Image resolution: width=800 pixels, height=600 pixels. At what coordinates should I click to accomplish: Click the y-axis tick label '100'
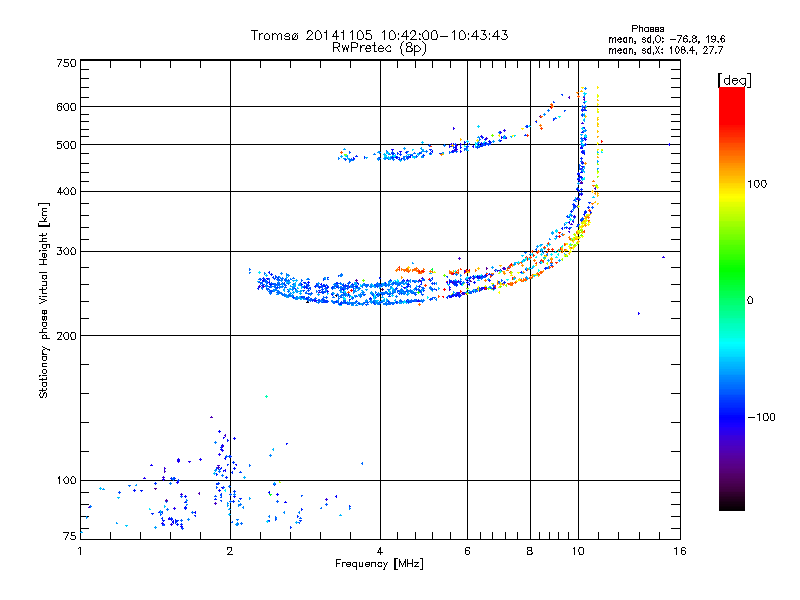pos(67,481)
